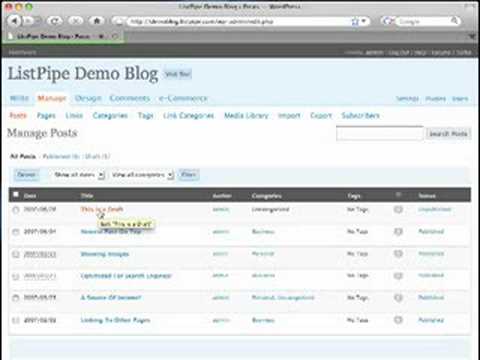Click the magnifier icon in Google search box
This screenshot has width=480, height=360.
coord(454,21)
